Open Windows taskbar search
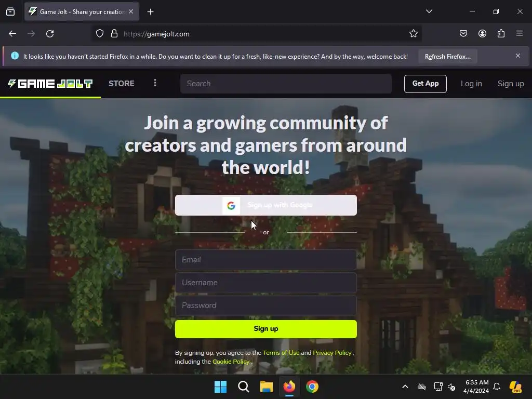The height and width of the screenshot is (399, 532). click(x=243, y=387)
